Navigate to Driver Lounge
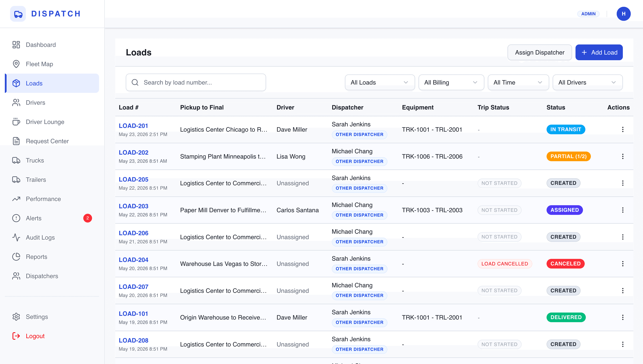Image resolution: width=643 pixels, height=364 pixels. pos(52,122)
